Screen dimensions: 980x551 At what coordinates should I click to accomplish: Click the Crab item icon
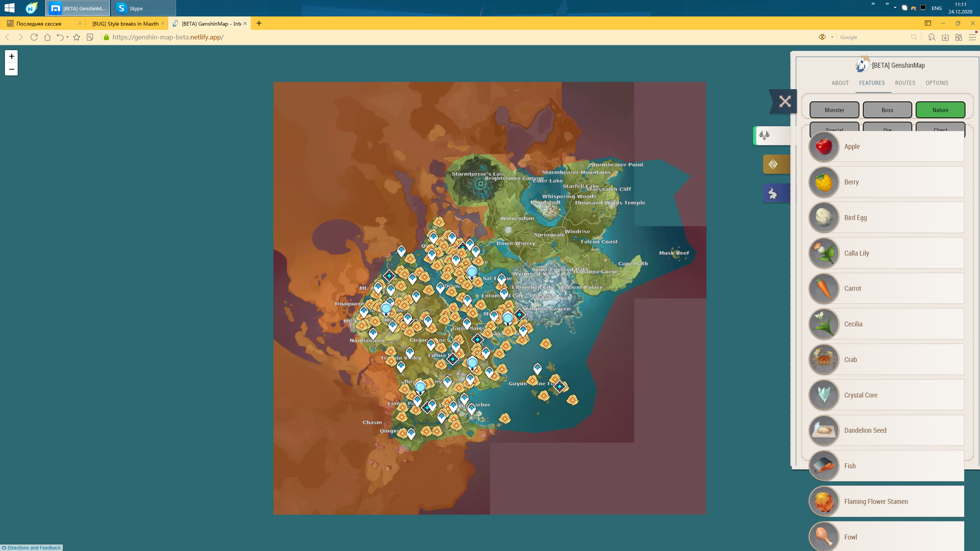[x=824, y=360]
